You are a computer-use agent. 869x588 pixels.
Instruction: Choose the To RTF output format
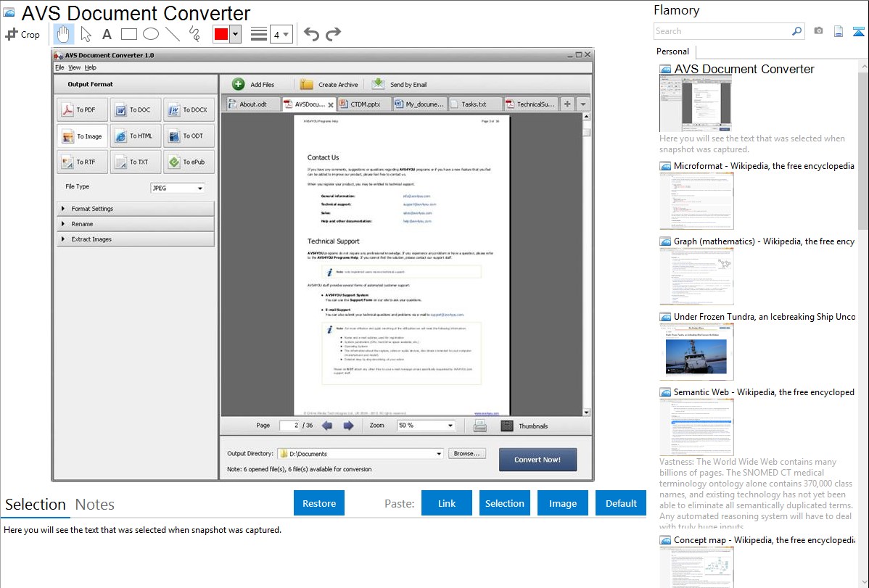[x=82, y=162]
